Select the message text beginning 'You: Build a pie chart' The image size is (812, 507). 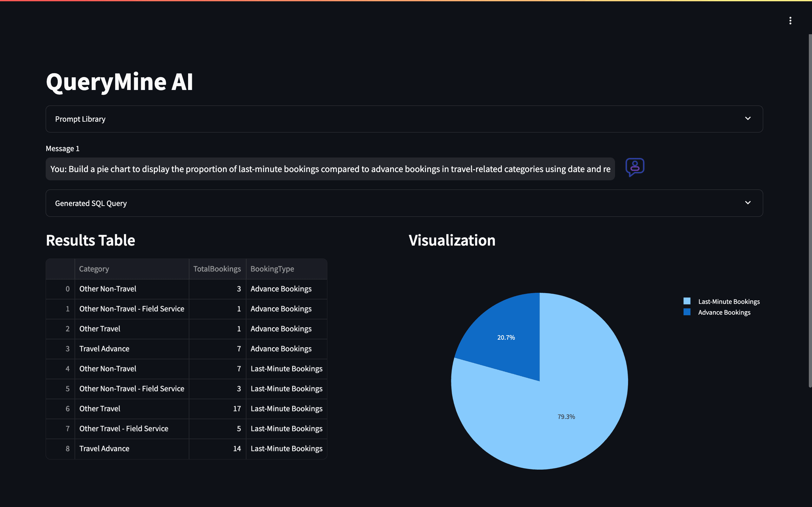(x=330, y=169)
